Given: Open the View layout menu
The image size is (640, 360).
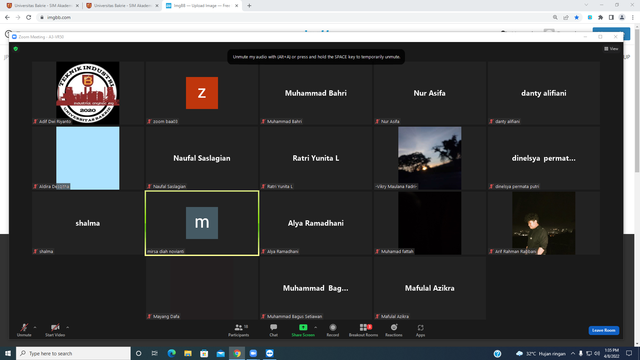Looking at the screenshot, I should [x=611, y=49].
